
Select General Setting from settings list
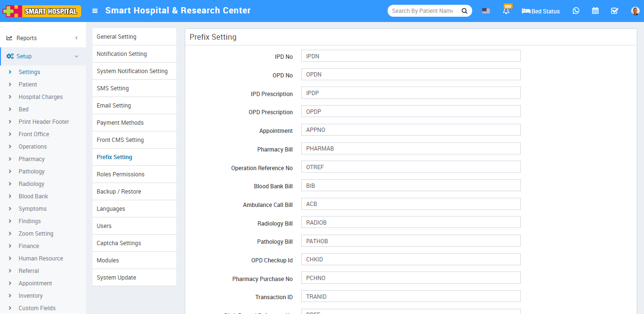click(116, 37)
